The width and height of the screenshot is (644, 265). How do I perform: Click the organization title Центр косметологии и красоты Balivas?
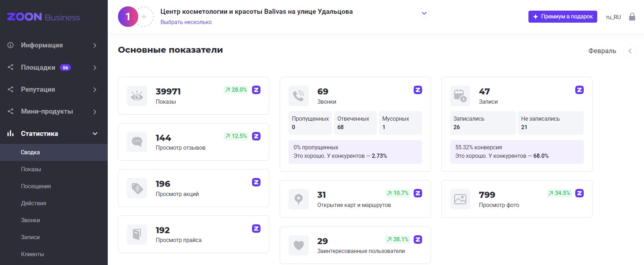click(x=257, y=12)
